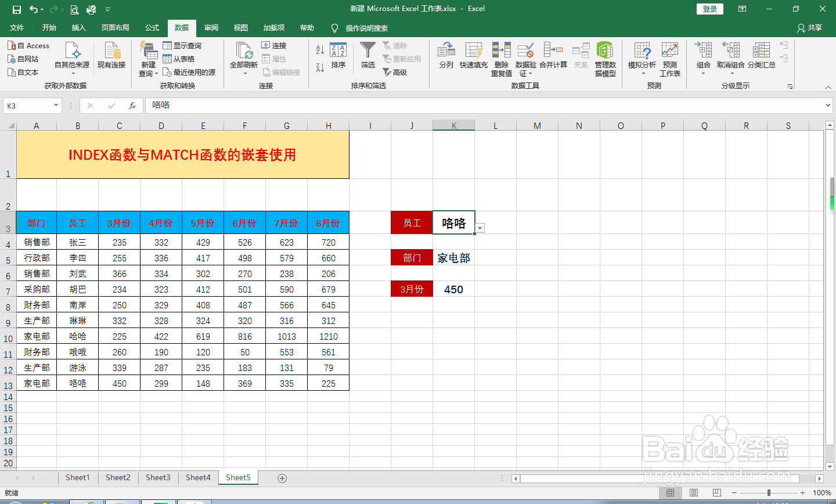Screen dimensions: 836x504
Task: Expand New Query (新建查询) dropdown
Action: click(x=156, y=74)
